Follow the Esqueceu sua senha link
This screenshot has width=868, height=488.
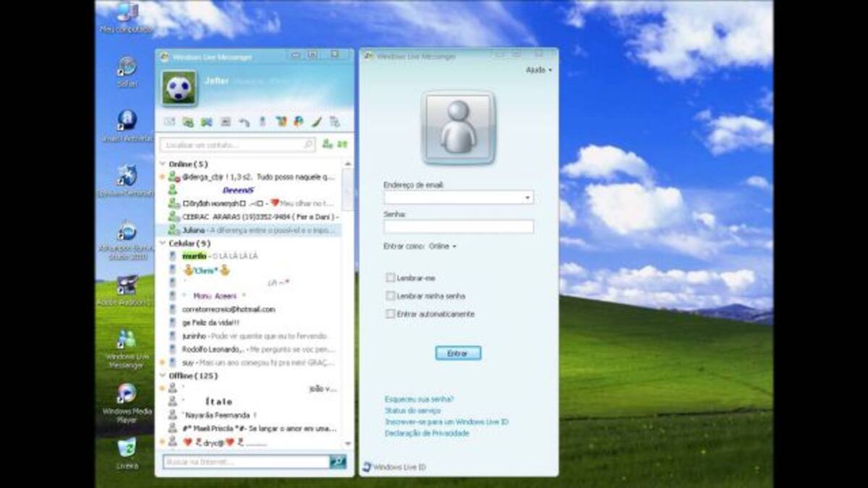pos(417,398)
